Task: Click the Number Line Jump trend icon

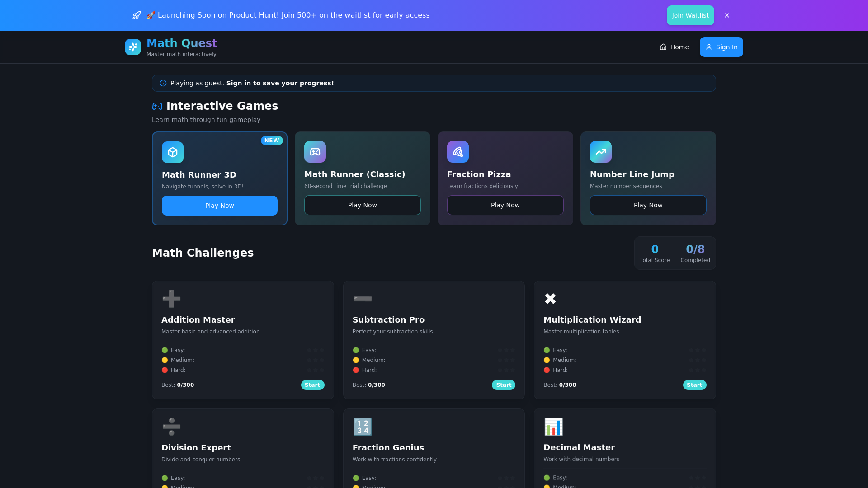Action: [x=601, y=152]
